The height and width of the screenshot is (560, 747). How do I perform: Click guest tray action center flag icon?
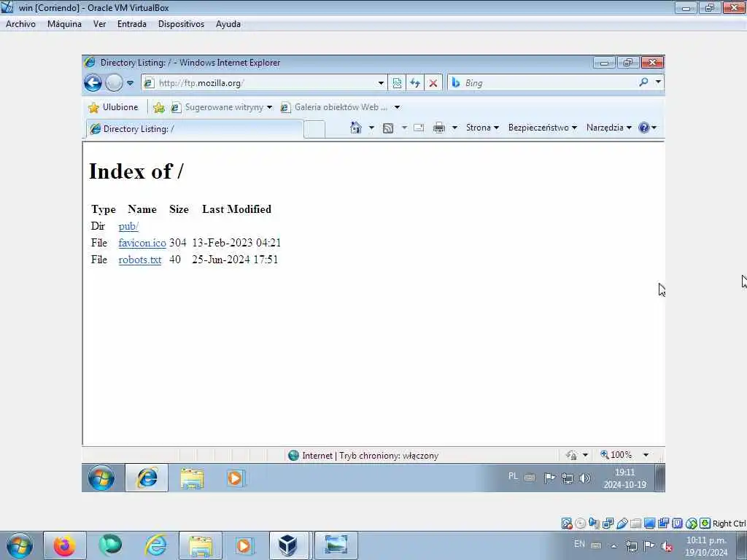coord(549,478)
